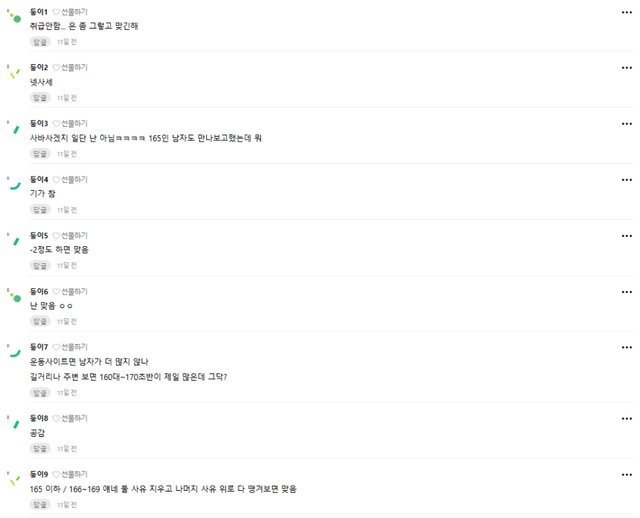Expand the options menu for 둥이8's comment
Image resolution: width=640 pixels, height=518 pixels.
pyautogui.click(x=627, y=418)
